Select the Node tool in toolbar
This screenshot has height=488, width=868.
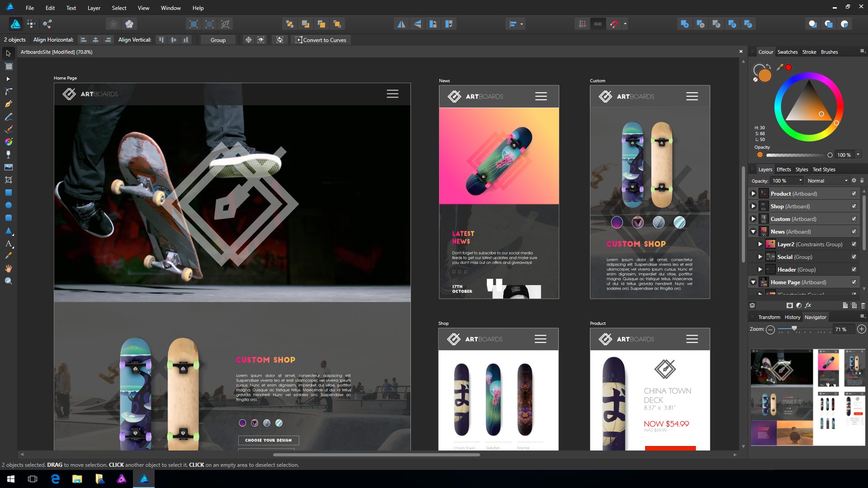(x=8, y=91)
